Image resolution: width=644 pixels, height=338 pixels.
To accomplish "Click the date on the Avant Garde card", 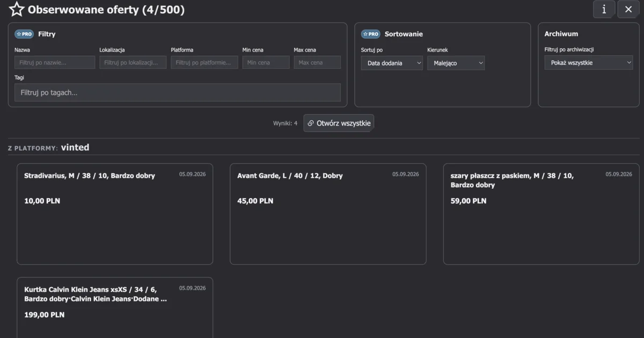I will (x=406, y=174).
